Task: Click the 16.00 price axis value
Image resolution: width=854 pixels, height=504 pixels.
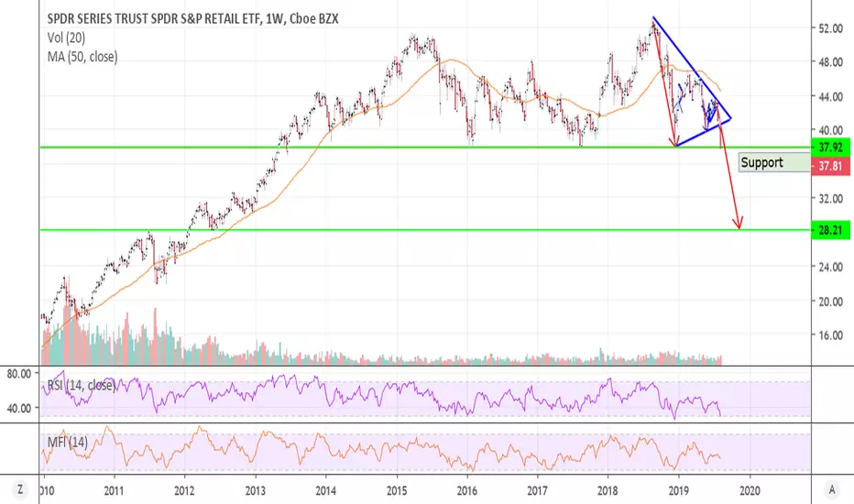Action: [x=830, y=335]
